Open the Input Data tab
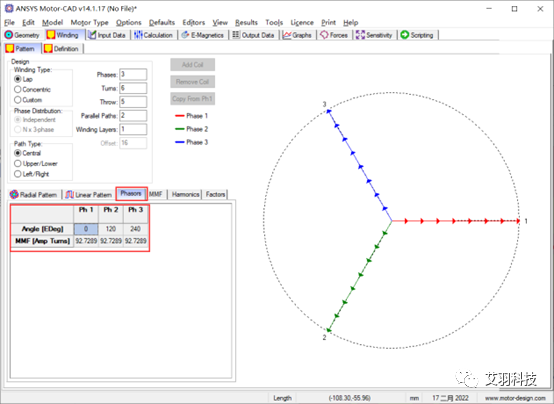554x404 pixels. point(107,35)
